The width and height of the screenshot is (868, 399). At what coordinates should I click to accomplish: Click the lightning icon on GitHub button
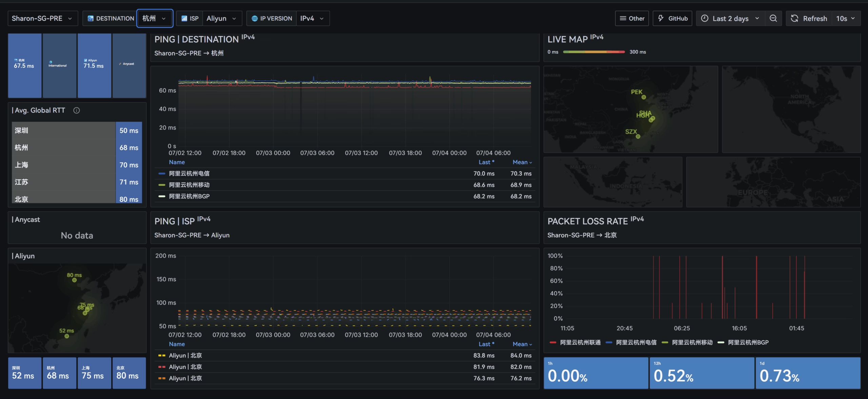point(661,18)
